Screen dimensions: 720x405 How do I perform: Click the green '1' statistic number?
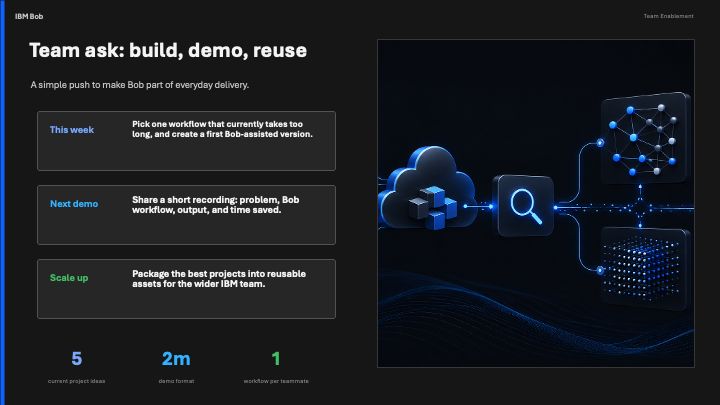pos(276,359)
